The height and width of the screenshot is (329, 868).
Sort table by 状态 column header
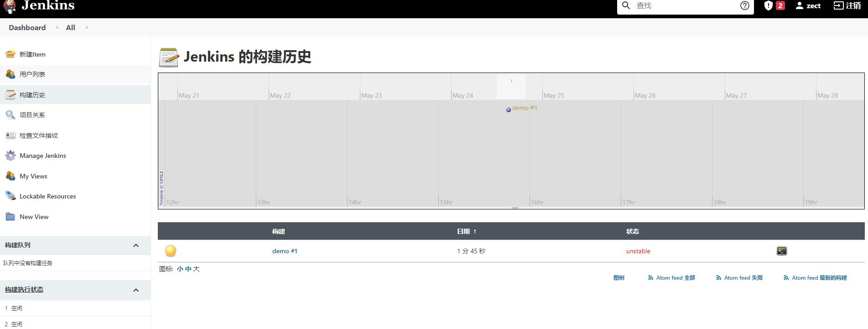point(633,231)
